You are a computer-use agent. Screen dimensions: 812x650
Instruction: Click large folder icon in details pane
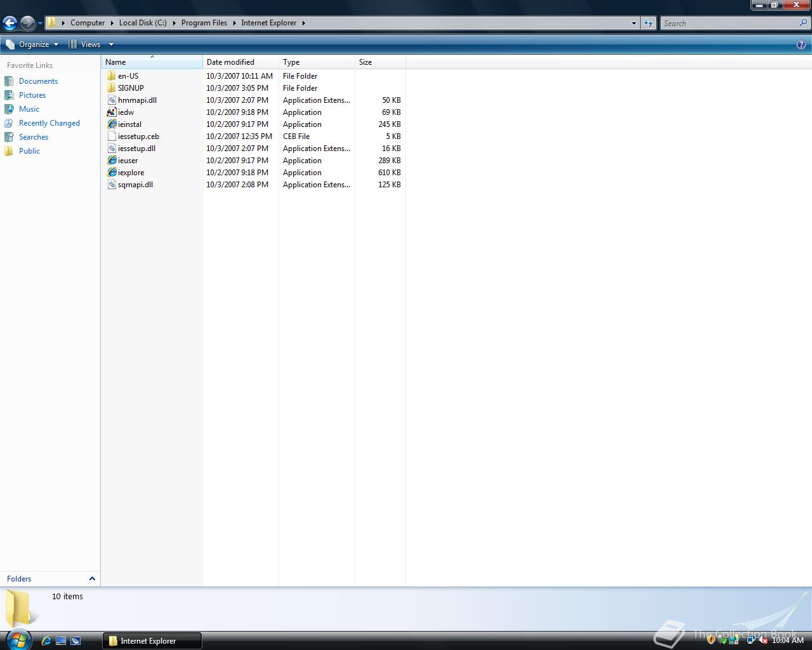(x=20, y=608)
